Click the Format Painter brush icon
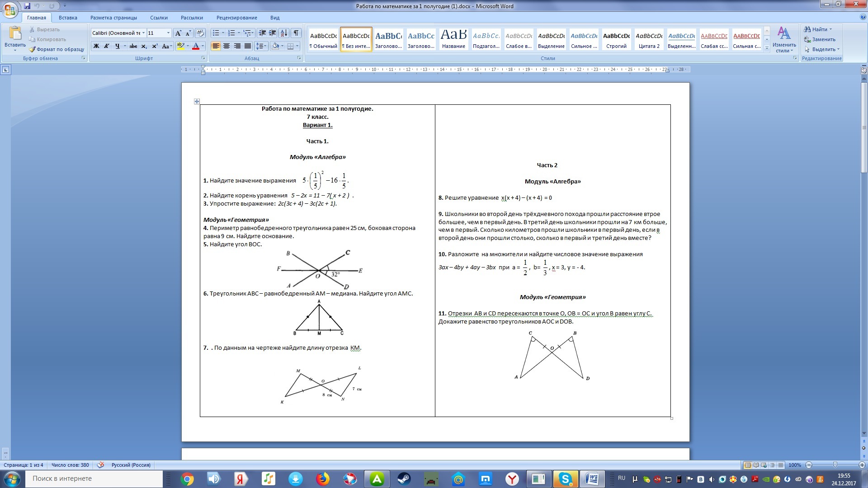The width and height of the screenshot is (868, 488). coord(32,49)
